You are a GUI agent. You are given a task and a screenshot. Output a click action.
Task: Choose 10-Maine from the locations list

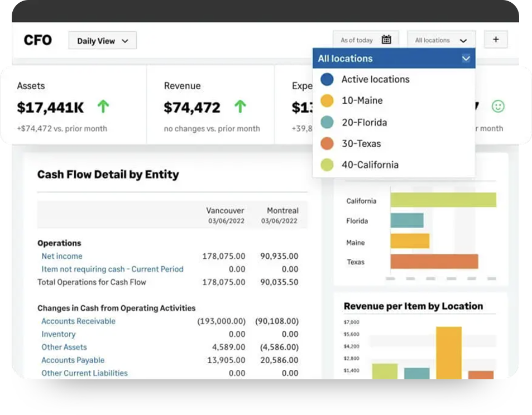[x=362, y=101]
